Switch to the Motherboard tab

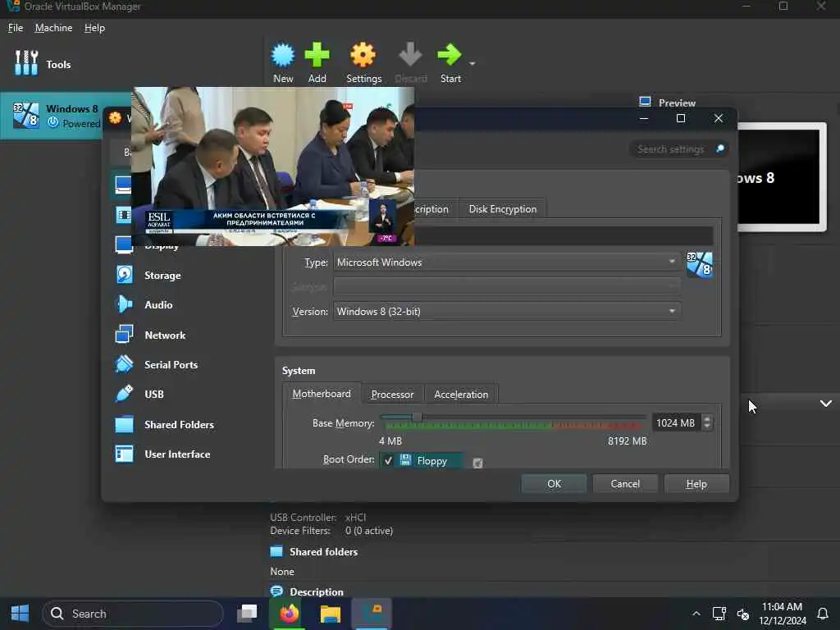coord(322,394)
